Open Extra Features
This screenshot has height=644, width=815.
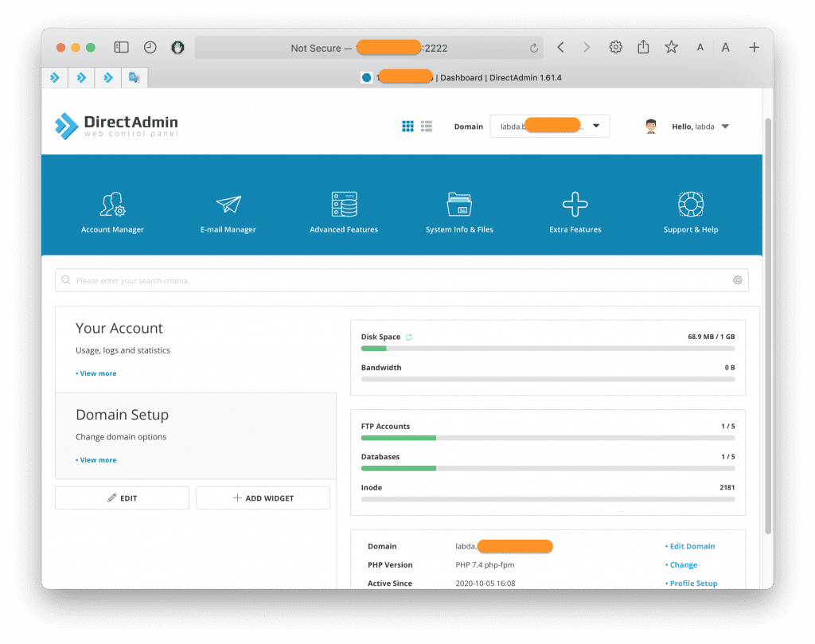click(575, 210)
